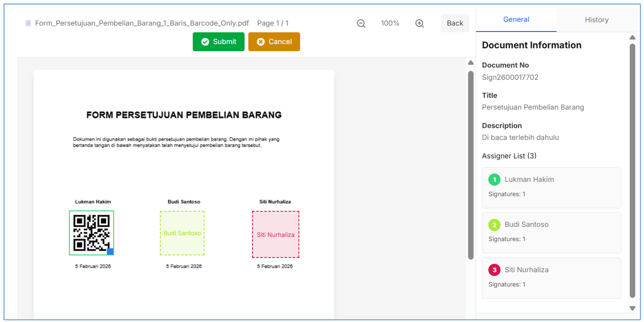
Task: Click the red number 3 badge
Action: pos(494,270)
